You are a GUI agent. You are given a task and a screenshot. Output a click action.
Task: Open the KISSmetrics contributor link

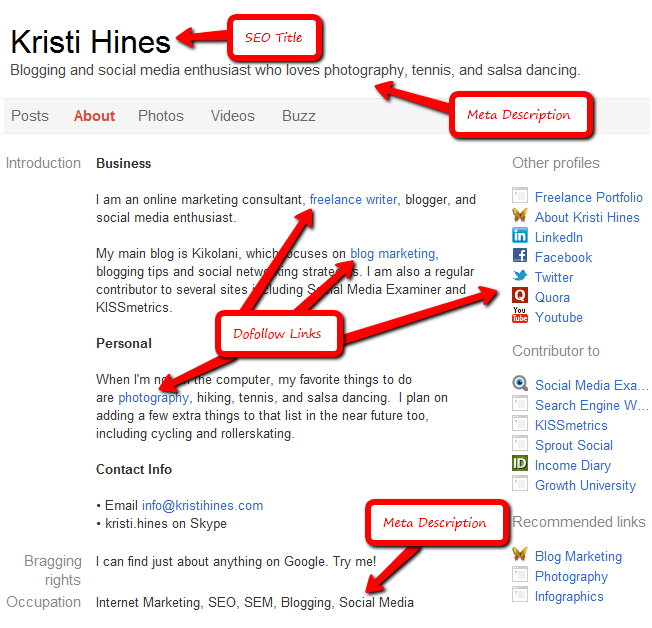[x=571, y=425]
